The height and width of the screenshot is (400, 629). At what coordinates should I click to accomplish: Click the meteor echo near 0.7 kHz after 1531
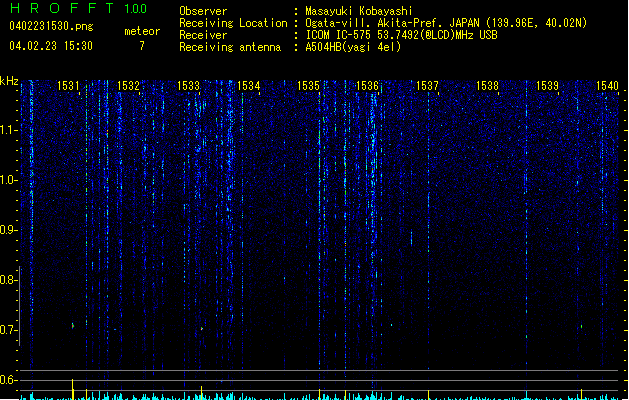[73, 326]
